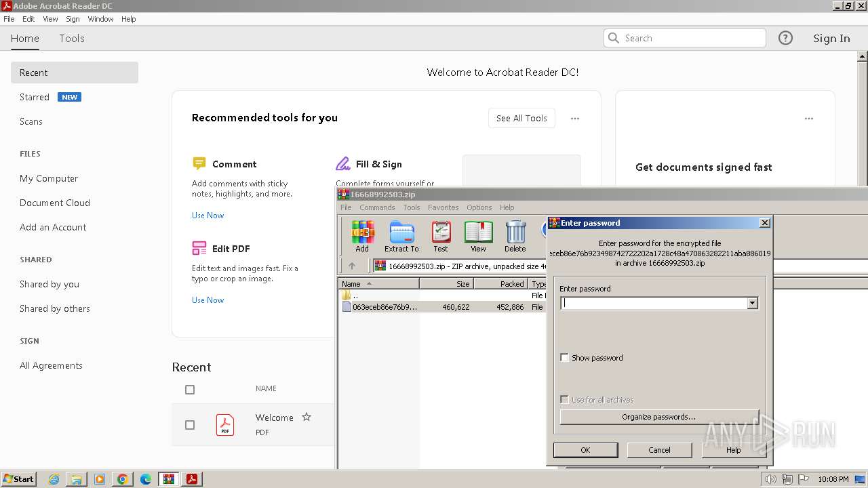Click the Adobe Reader taskbar icon
868x488 pixels.
(192, 479)
